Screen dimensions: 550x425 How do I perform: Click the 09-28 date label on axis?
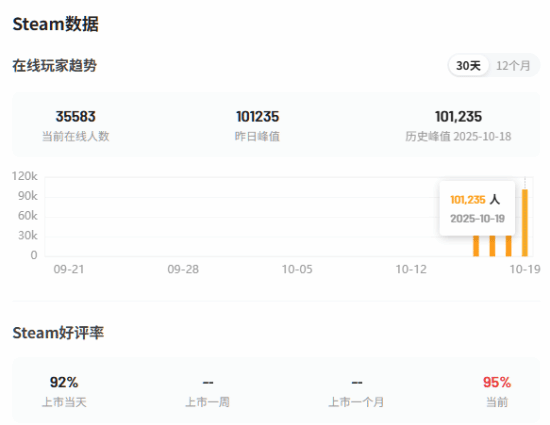tap(183, 269)
